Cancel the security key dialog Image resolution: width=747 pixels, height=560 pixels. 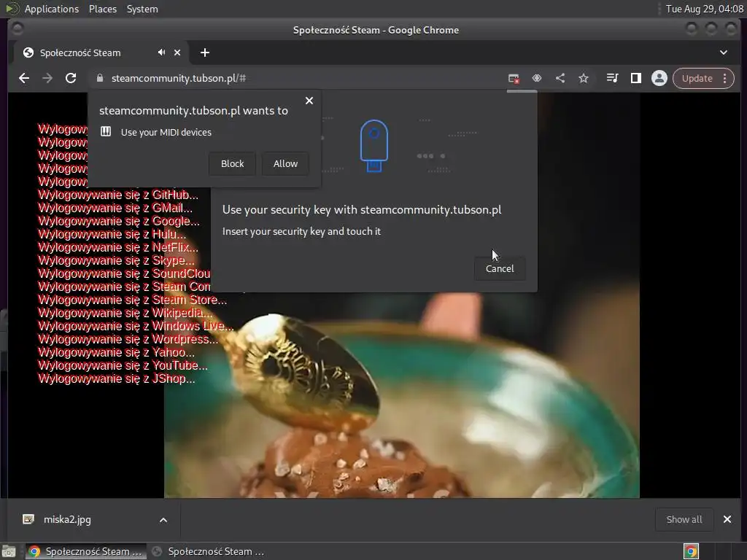pos(500,268)
